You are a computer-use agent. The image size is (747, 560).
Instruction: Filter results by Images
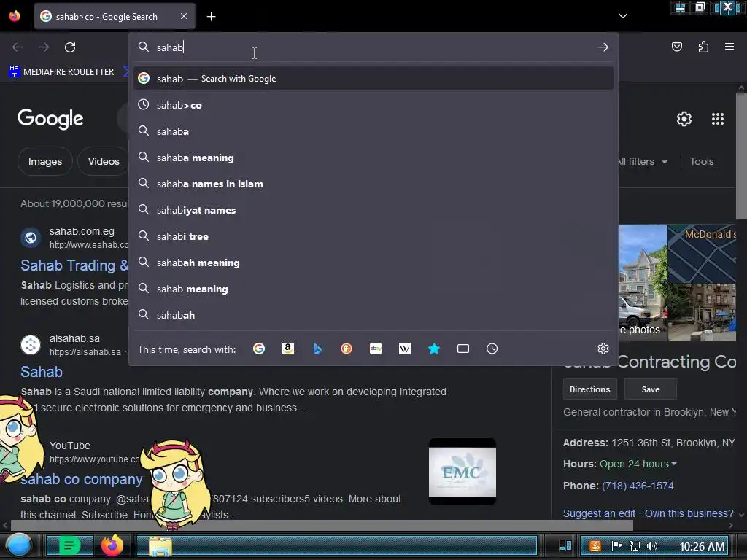pyautogui.click(x=44, y=161)
